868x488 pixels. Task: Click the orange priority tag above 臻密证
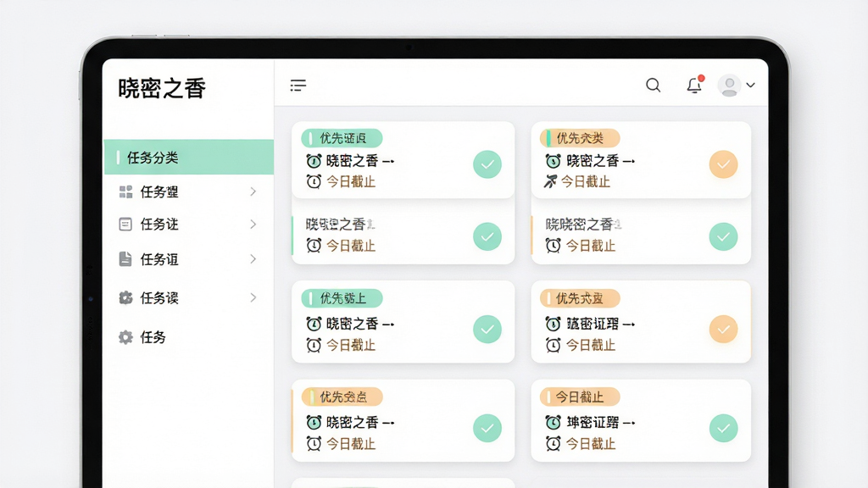point(580,299)
